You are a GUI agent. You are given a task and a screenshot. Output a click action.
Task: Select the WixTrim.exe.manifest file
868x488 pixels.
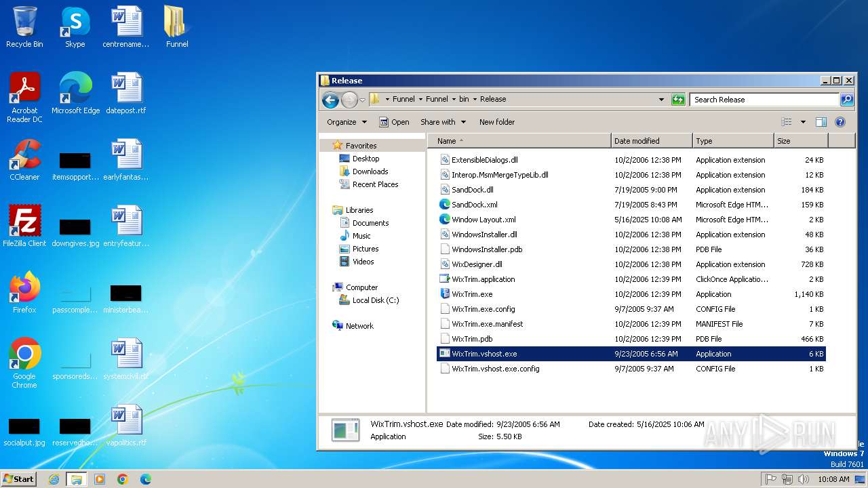click(x=487, y=324)
